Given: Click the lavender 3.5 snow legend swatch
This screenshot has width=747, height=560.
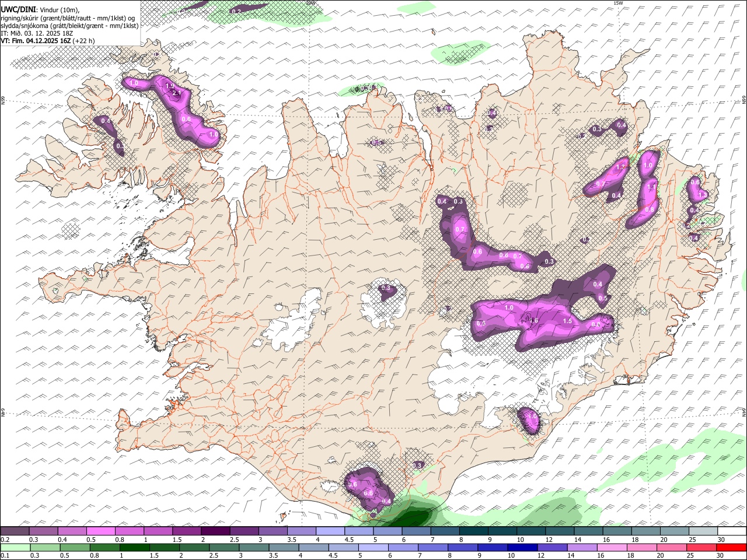Looking at the screenshot, I should click(301, 531).
